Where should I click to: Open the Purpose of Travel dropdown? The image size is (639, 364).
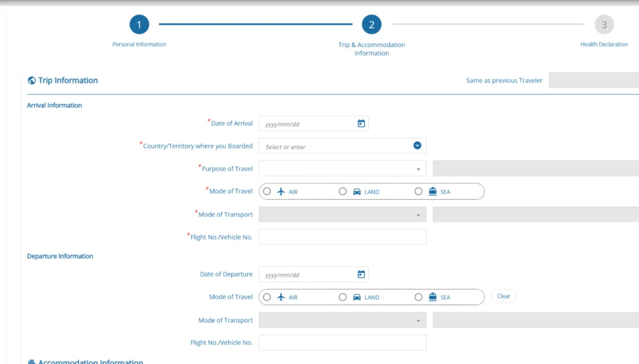point(343,169)
